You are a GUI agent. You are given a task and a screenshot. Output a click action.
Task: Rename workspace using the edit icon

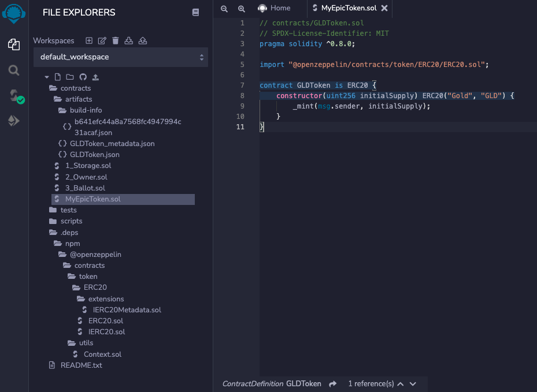coord(102,40)
